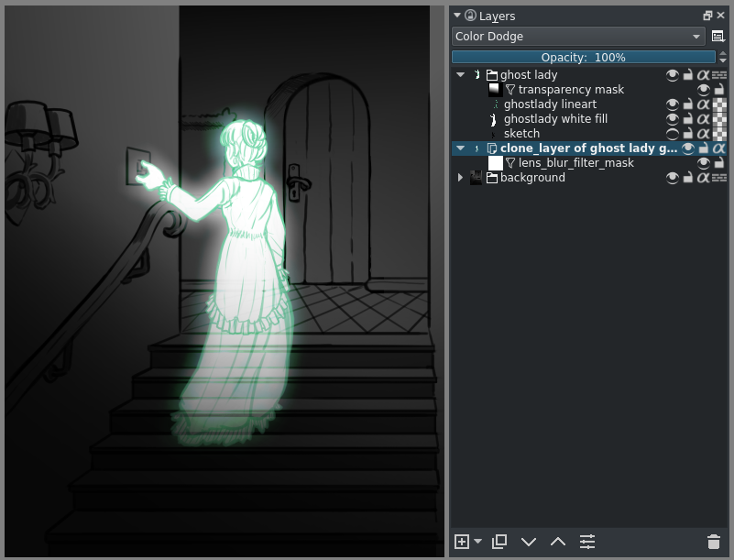Move the layer down with arrow button
This screenshot has width=734, height=560.
point(529,542)
